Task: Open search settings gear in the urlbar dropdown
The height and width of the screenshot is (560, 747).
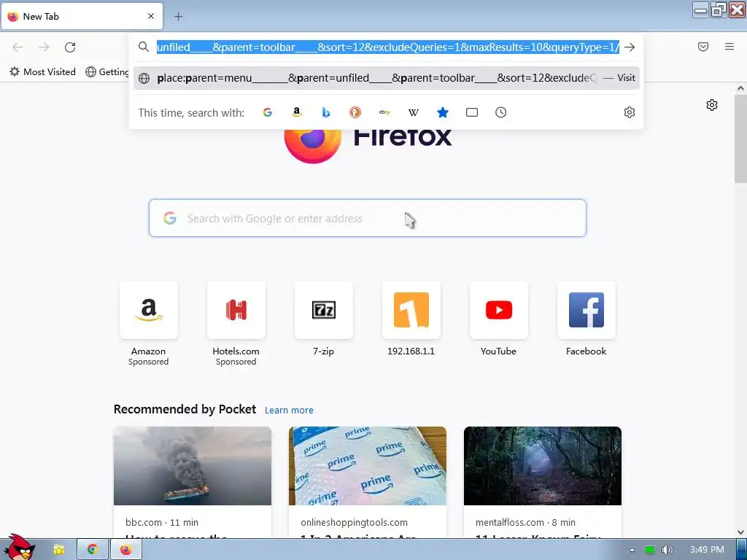Action: [630, 112]
